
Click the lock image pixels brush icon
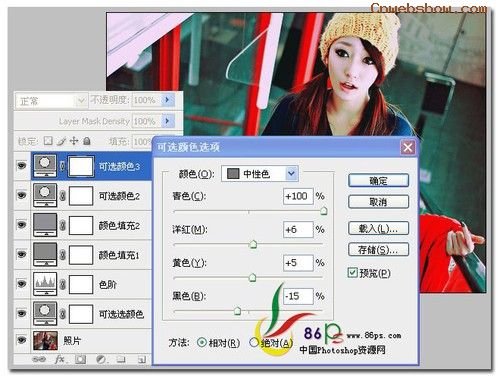click(61, 141)
